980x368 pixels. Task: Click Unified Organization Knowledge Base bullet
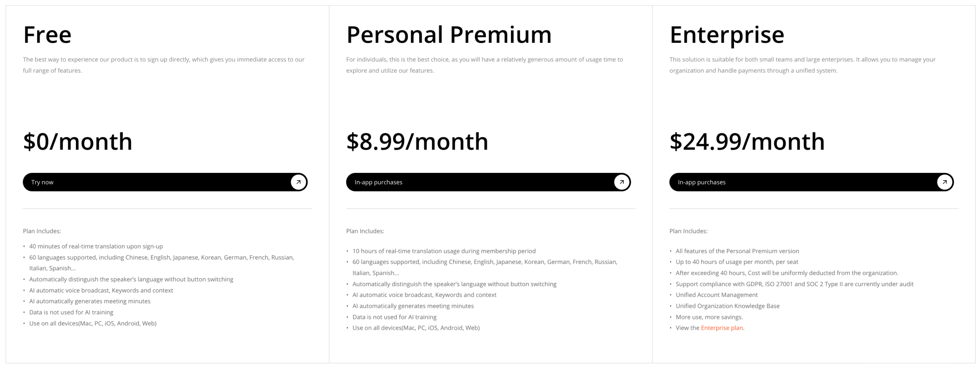click(x=727, y=306)
